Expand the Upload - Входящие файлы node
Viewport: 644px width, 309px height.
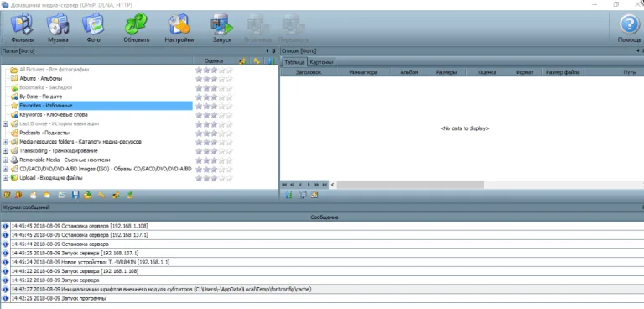[5, 178]
